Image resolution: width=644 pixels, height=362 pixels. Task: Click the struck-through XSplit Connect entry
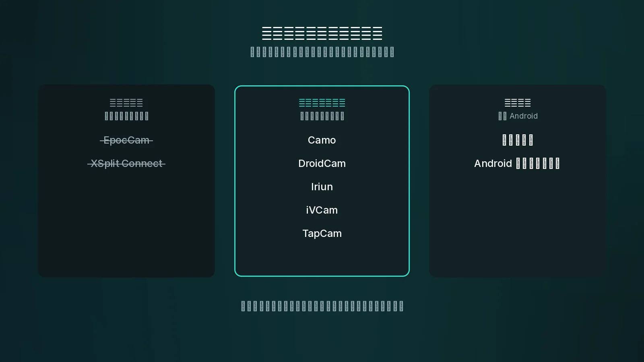(126, 164)
